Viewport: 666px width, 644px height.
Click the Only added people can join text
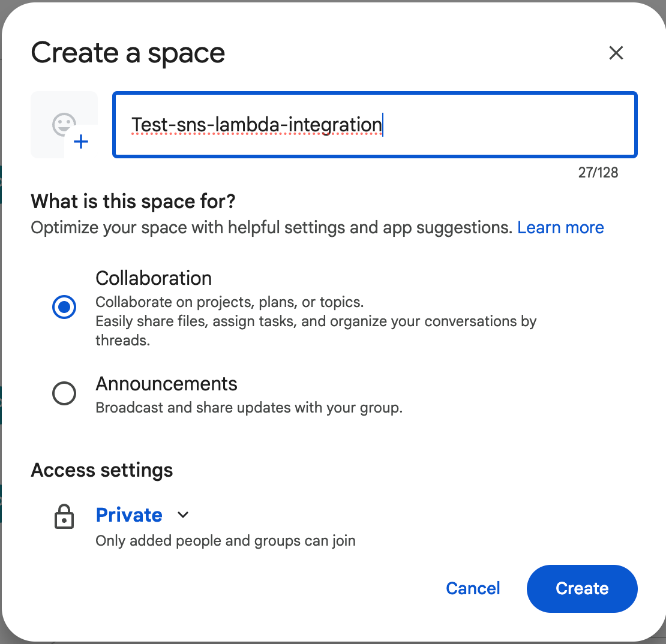click(225, 541)
